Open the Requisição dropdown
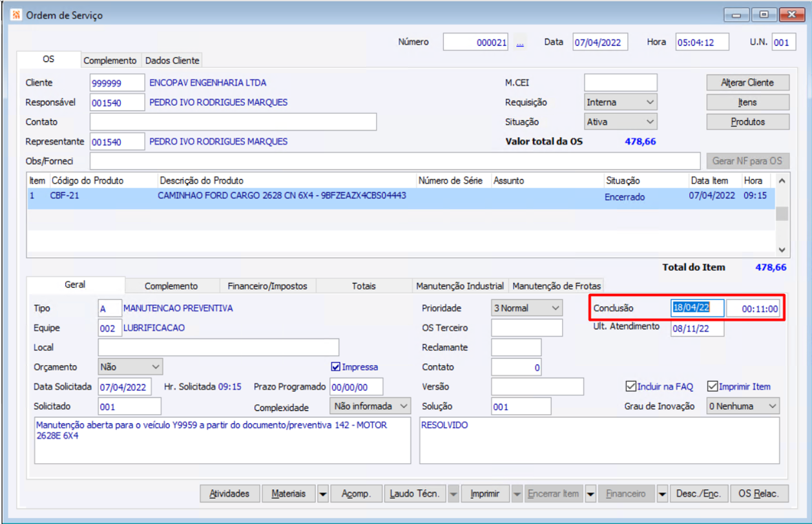This screenshot has height=524, width=812. click(621, 102)
